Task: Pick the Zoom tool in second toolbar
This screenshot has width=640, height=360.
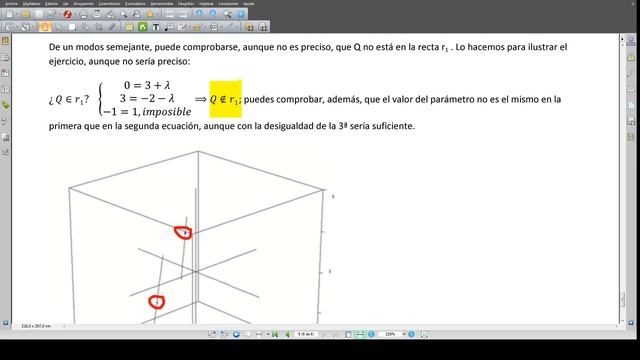Action: coord(84,27)
